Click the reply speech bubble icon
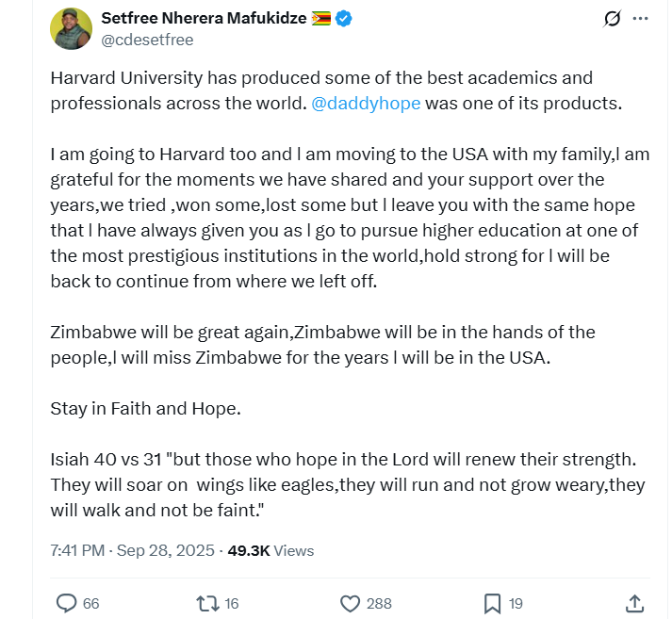The width and height of the screenshot is (672, 619). tap(66, 603)
